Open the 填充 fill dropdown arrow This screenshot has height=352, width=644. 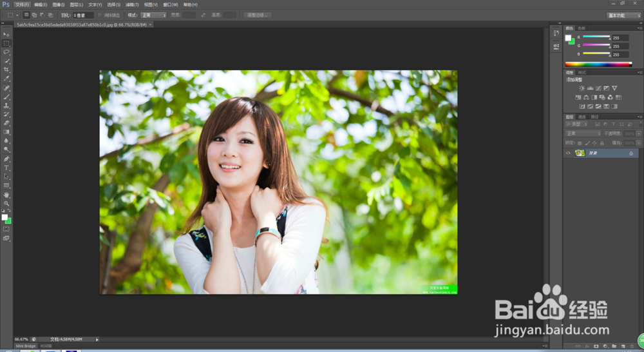coord(639,143)
